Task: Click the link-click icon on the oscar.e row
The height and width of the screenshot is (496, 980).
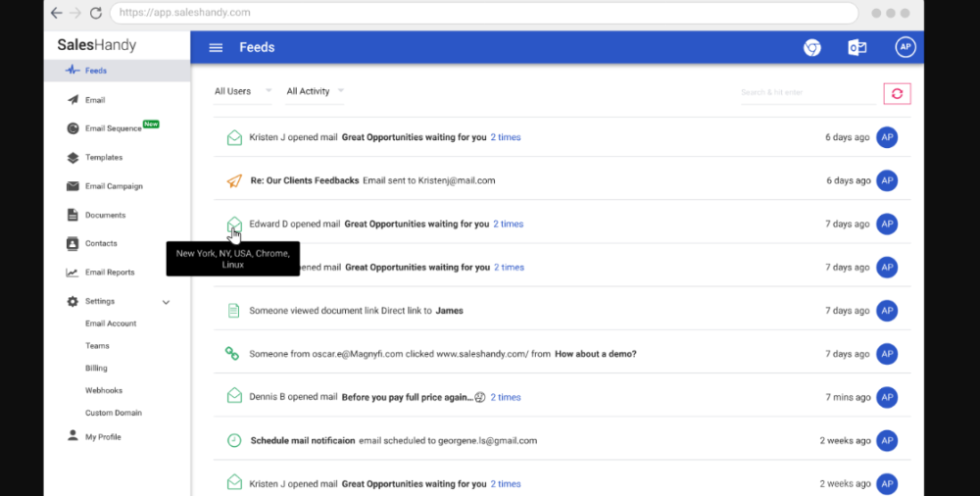Action: click(x=232, y=354)
